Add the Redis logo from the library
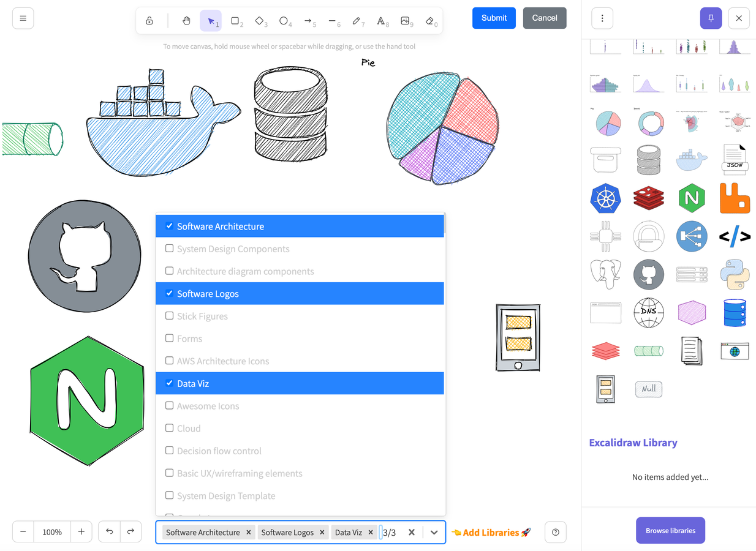This screenshot has width=756, height=551. (649, 198)
